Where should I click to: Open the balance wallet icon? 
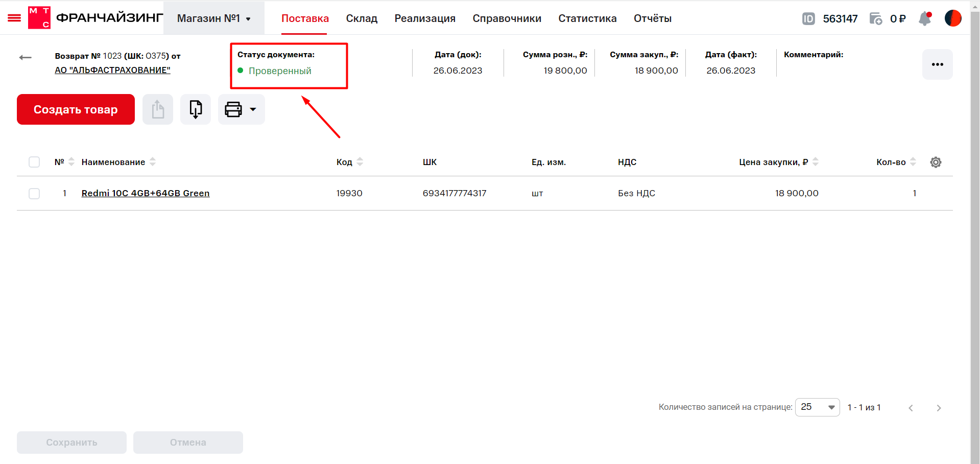[876, 19]
